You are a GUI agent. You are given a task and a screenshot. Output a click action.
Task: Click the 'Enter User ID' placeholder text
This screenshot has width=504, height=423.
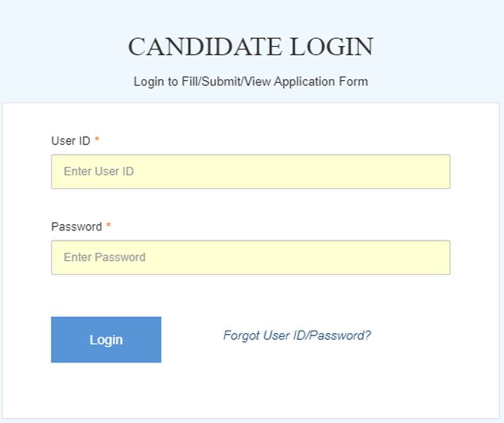(x=99, y=172)
